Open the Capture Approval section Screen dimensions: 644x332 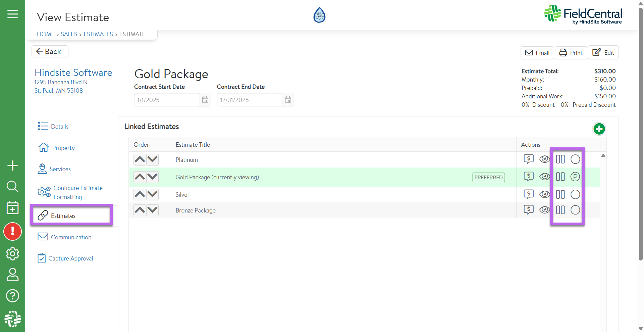[70, 258]
